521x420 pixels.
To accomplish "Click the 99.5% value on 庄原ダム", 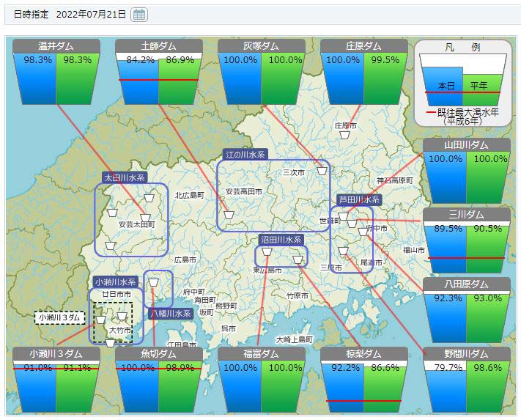I will (x=385, y=60).
